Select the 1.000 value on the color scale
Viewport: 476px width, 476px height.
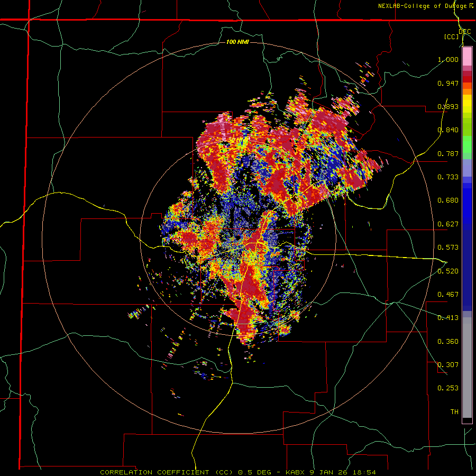[448, 59]
